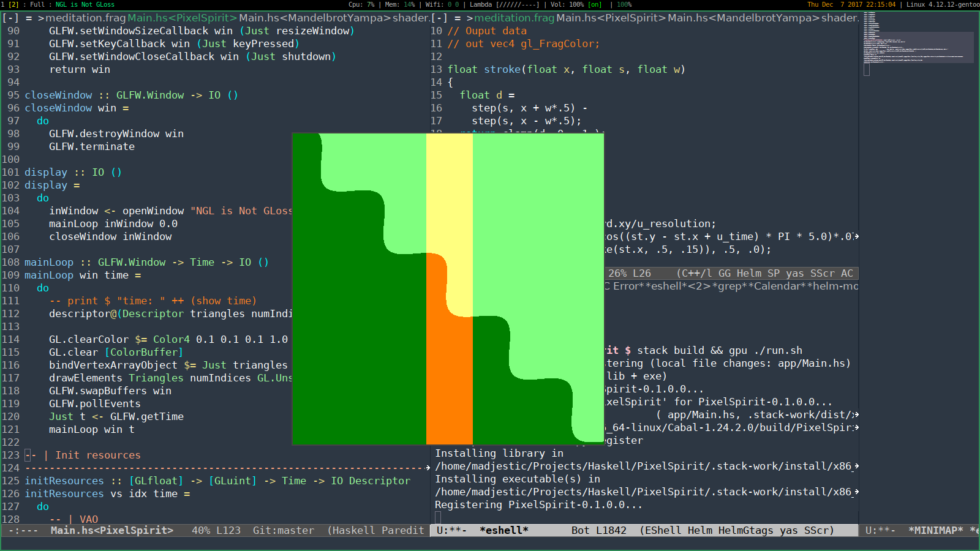Click the small position box below the minimap text
The image size is (980, 551).
click(x=867, y=69)
